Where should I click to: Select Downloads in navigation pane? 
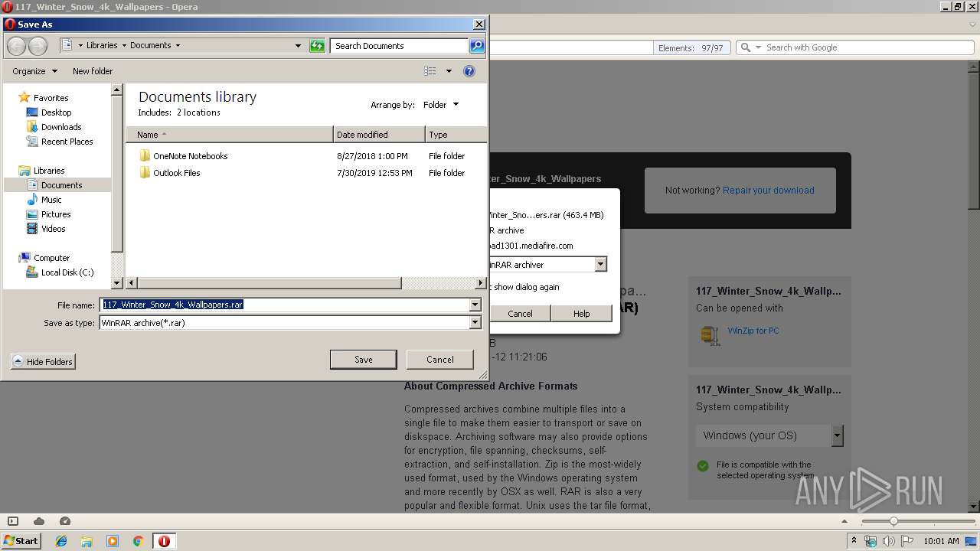54,127
